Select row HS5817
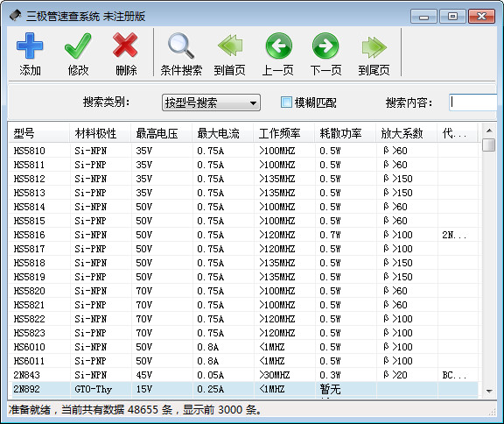Screen dimensions: 504x424 pyautogui.click(x=243, y=249)
